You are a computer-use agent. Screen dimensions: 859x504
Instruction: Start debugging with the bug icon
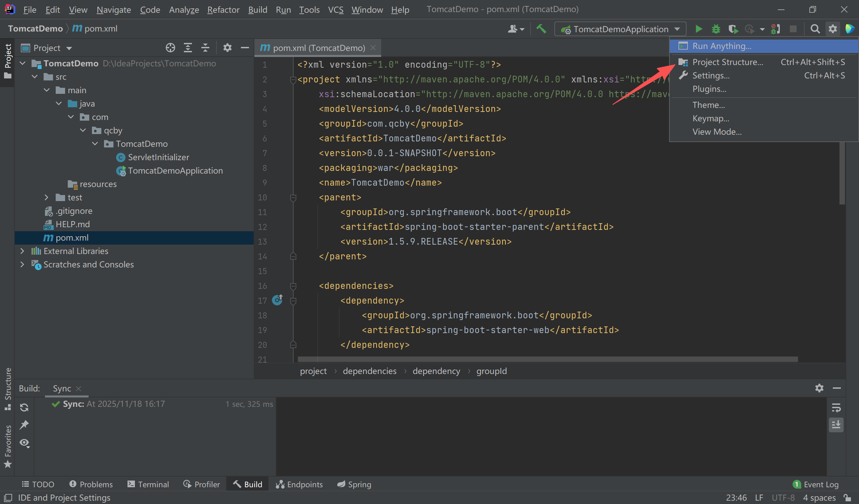pos(715,29)
